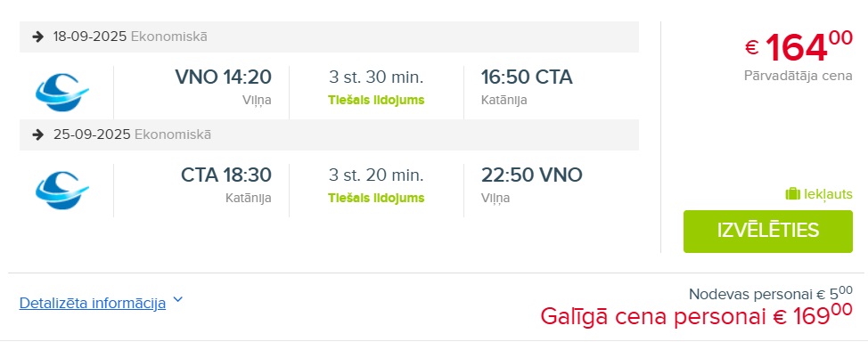Click the return Tiešais lidojums label
The height and width of the screenshot is (342, 868).
(x=376, y=198)
